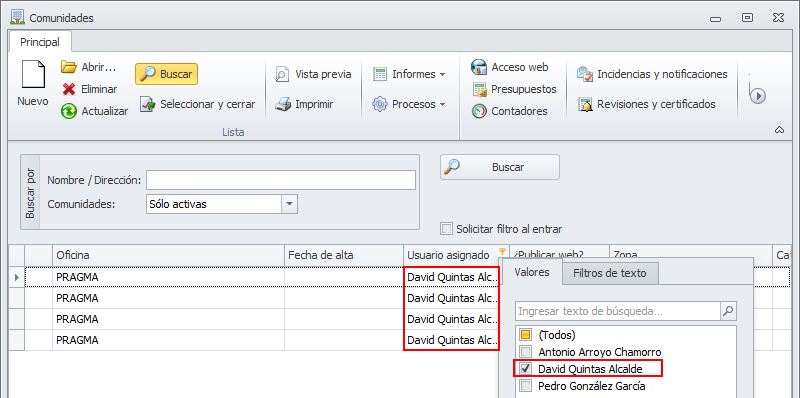Open the Procesos gear dropdown
Screen dimensions: 800x398
pos(409,104)
